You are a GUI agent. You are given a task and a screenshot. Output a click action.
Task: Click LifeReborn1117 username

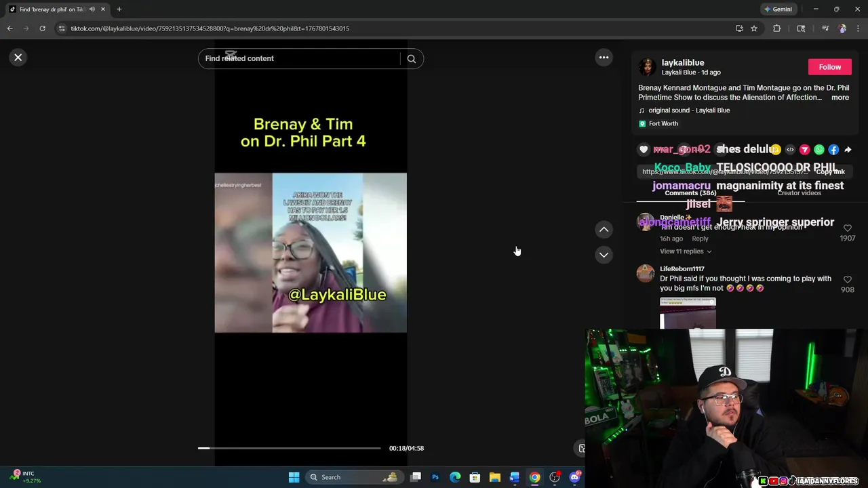click(x=682, y=269)
